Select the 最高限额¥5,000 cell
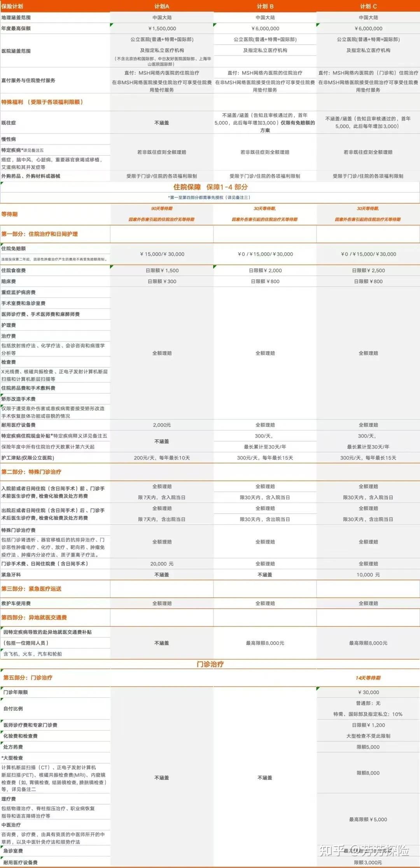 [x=368, y=819]
